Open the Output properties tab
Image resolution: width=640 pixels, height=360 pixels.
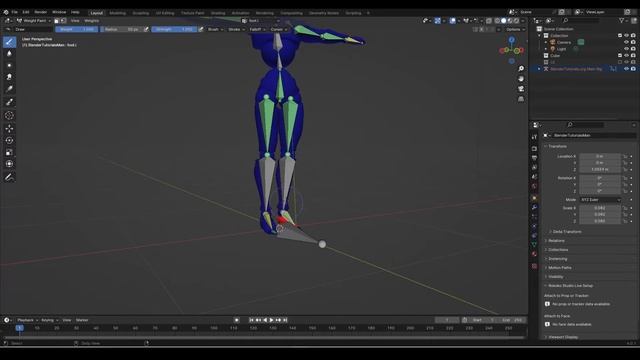pyautogui.click(x=535, y=158)
